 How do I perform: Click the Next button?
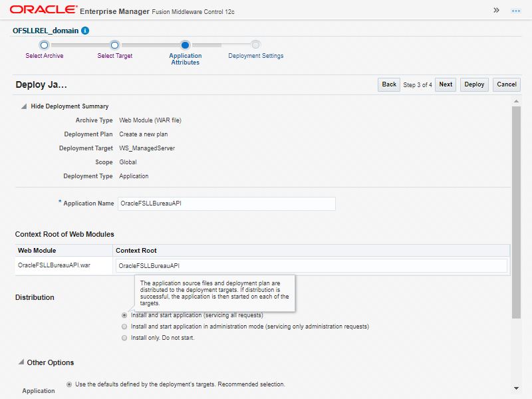point(446,84)
